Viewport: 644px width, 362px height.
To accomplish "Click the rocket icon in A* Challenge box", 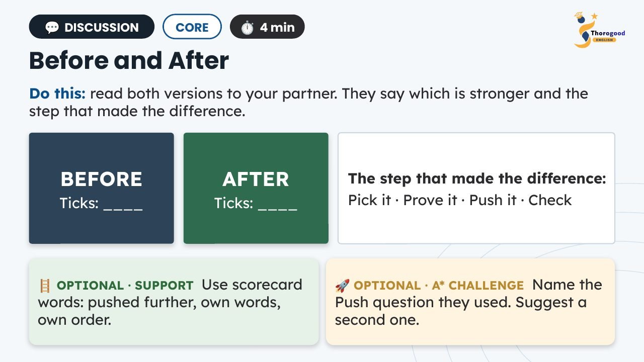I will [342, 286].
